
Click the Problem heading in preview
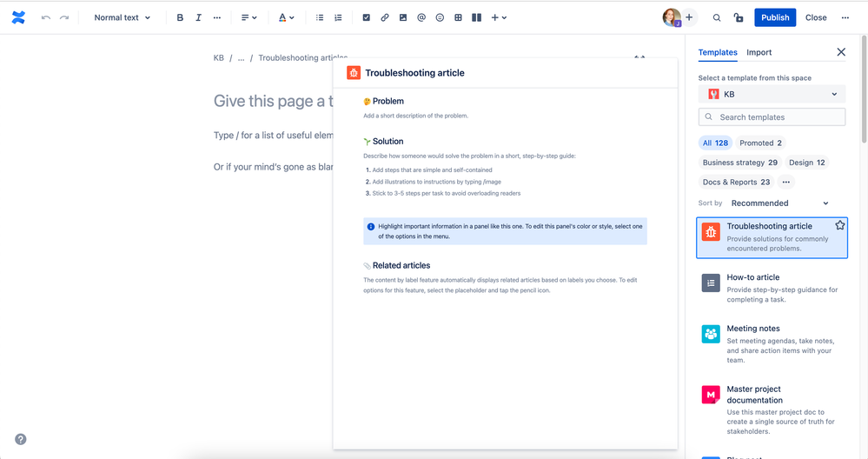pyautogui.click(x=388, y=102)
